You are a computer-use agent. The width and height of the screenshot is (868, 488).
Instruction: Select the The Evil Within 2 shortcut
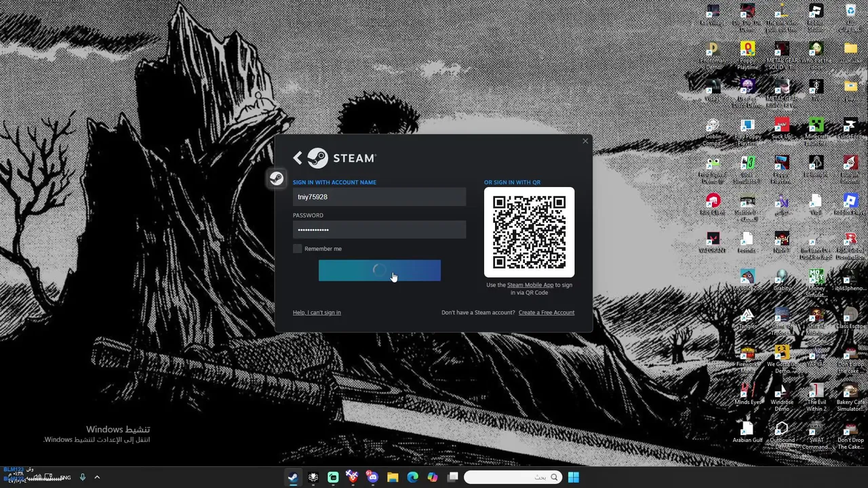(x=816, y=397)
